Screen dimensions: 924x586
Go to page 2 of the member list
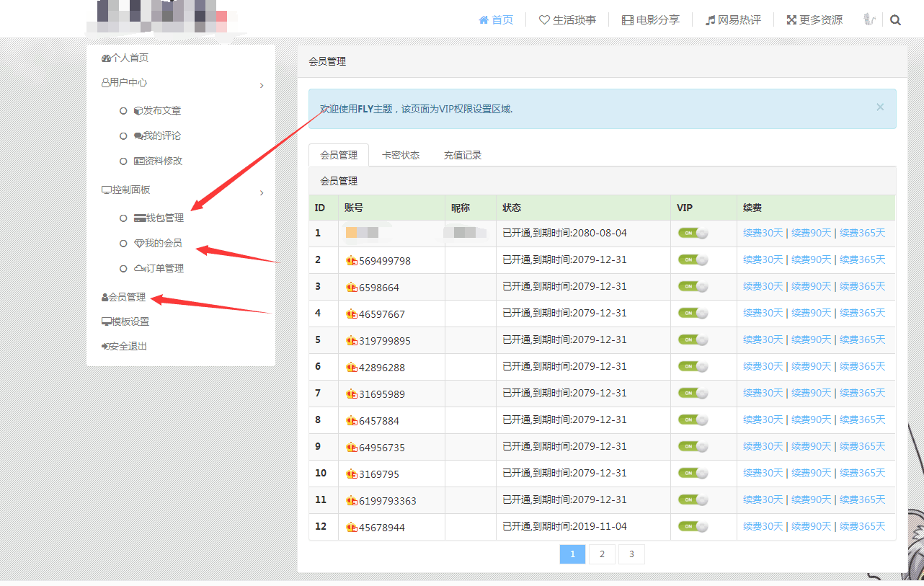[x=602, y=554]
